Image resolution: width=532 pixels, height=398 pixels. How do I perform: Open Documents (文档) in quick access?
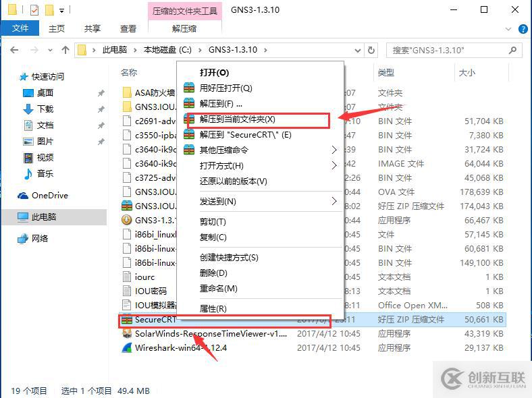pos(45,125)
